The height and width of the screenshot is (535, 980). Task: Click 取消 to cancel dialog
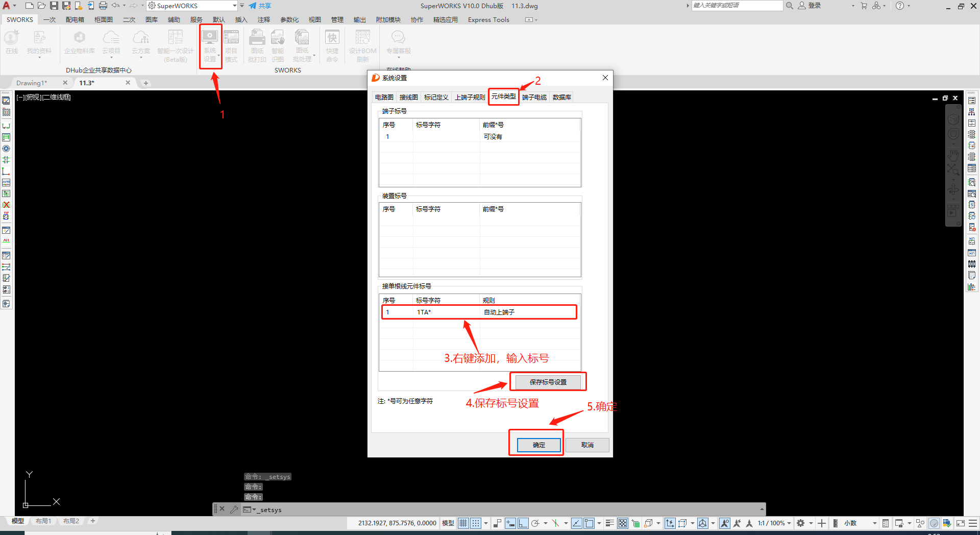pos(587,445)
